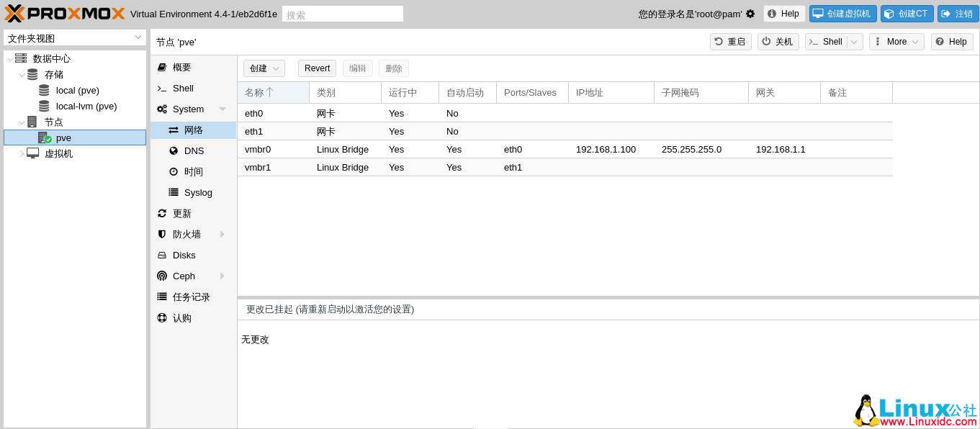
Task: Open the Shell console from the node sidebar
Action: click(x=182, y=88)
